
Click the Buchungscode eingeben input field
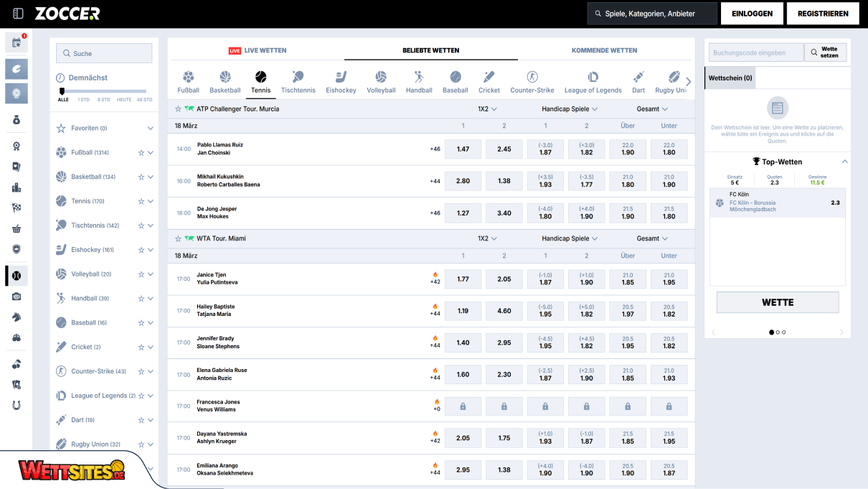coord(756,52)
